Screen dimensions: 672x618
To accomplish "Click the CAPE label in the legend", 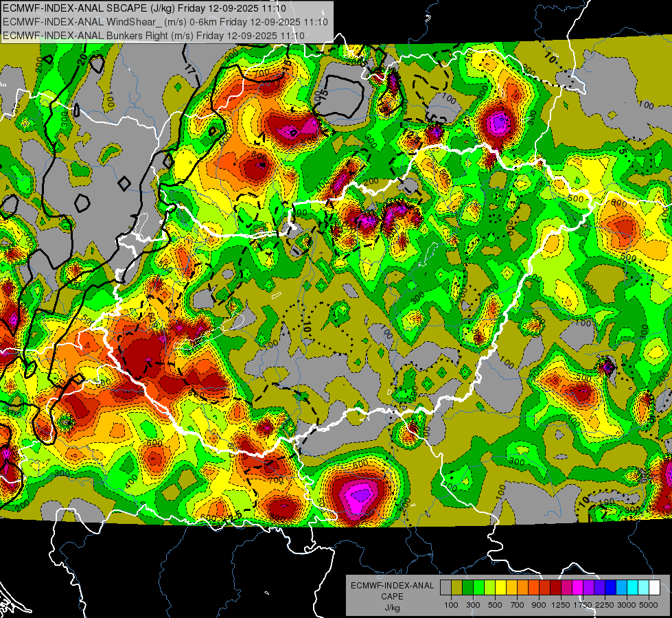I will click(x=392, y=597).
